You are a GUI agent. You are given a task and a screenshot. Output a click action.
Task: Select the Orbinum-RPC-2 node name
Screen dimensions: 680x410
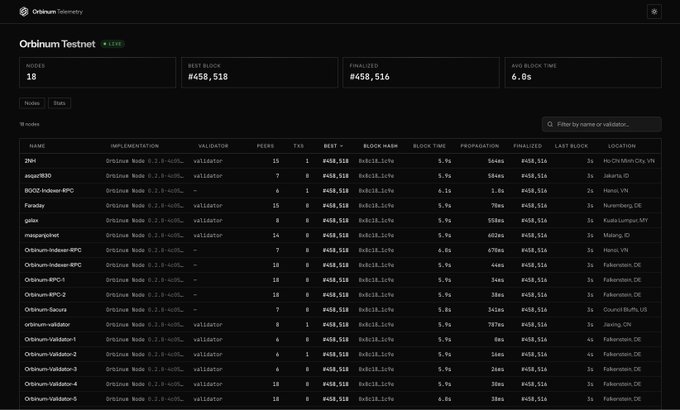(x=45, y=295)
